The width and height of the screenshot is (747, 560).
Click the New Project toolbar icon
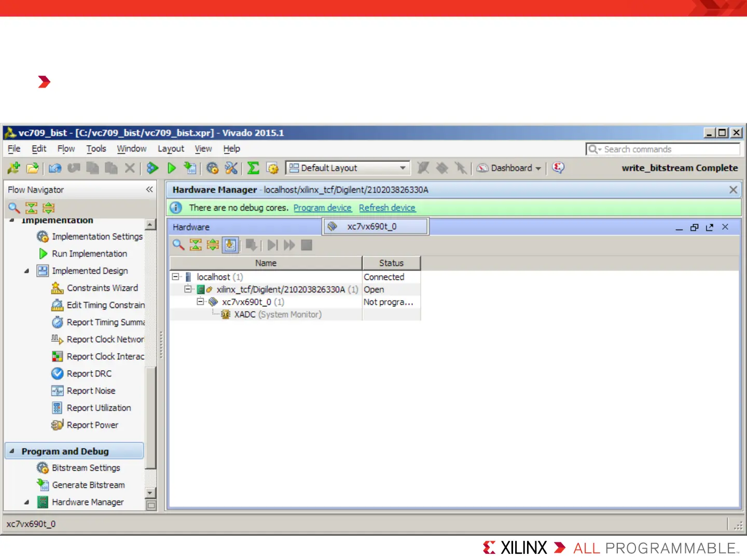(14, 168)
